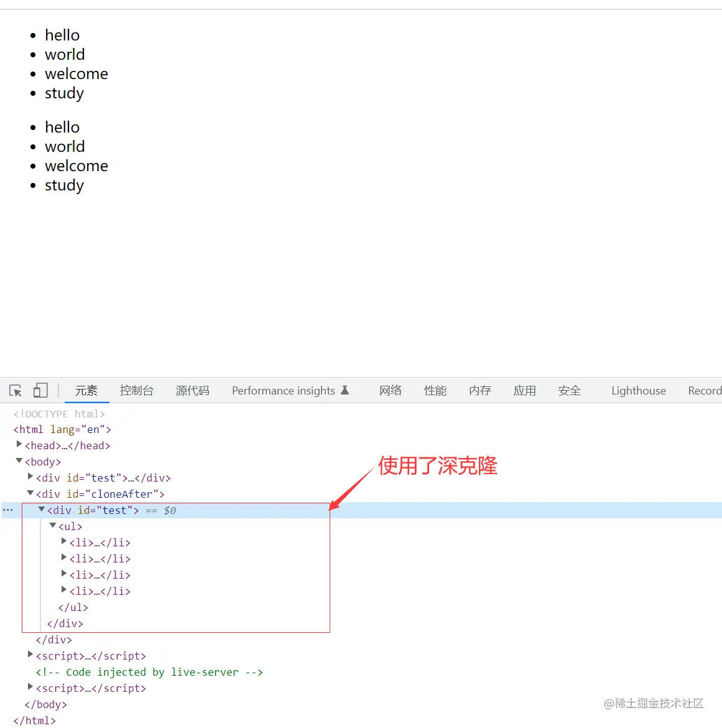Click 'world' in the cloned list

click(65, 147)
